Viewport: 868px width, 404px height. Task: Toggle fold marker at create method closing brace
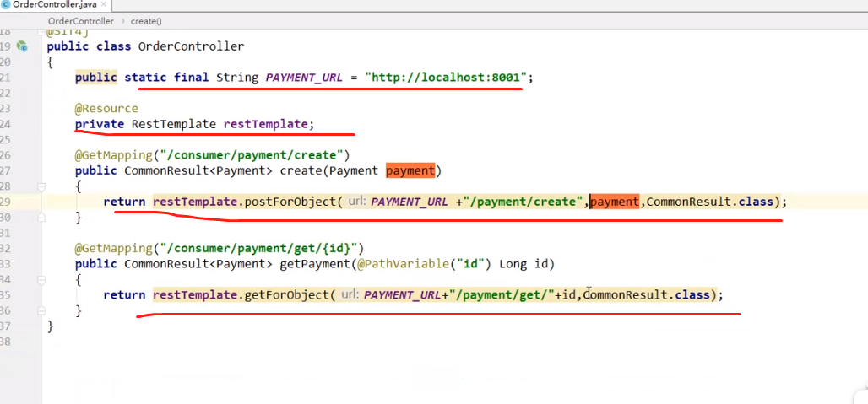click(x=41, y=218)
